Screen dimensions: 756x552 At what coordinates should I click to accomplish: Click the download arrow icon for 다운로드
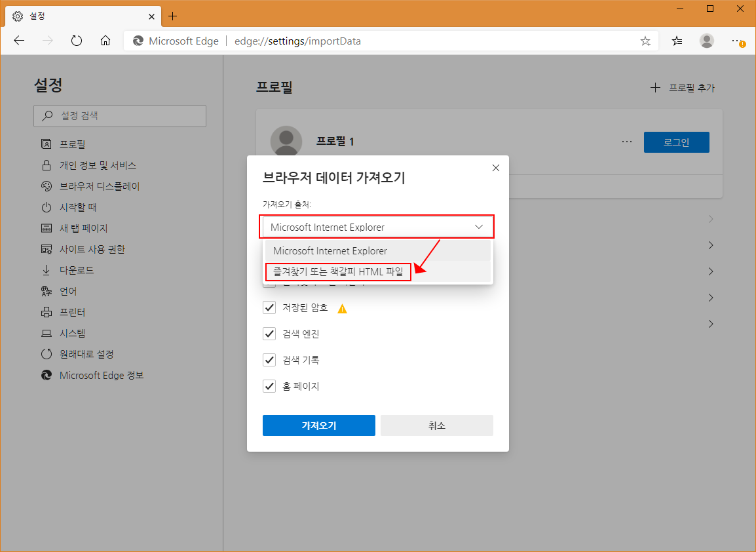(47, 270)
